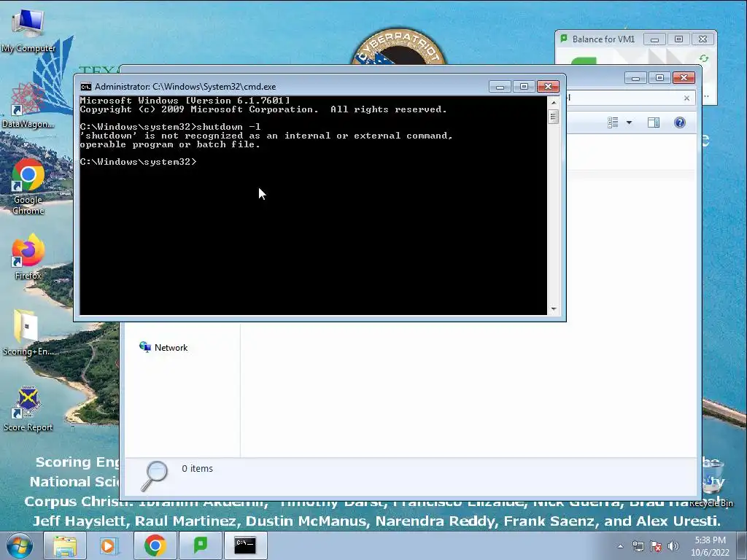Clear Explorer search box with X

(686, 98)
